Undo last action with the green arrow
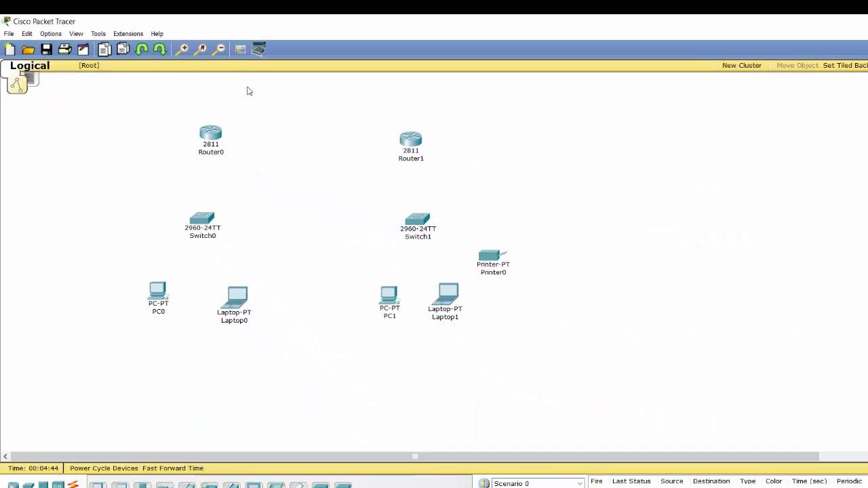The image size is (868, 488). 142,49
